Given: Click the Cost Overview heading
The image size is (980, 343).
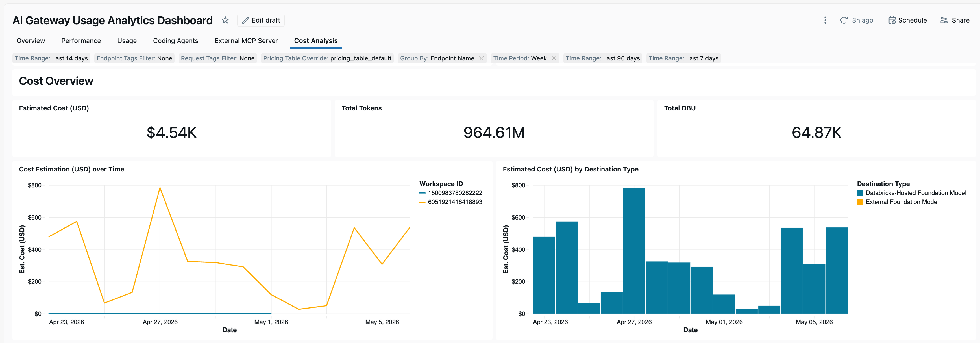Looking at the screenshot, I should pyautogui.click(x=56, y=81).
